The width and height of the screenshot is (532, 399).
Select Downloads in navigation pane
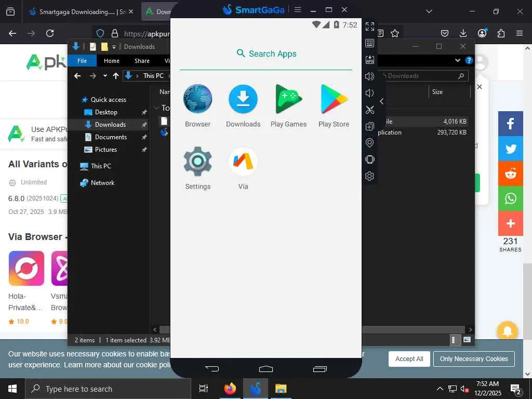[105, 125]
